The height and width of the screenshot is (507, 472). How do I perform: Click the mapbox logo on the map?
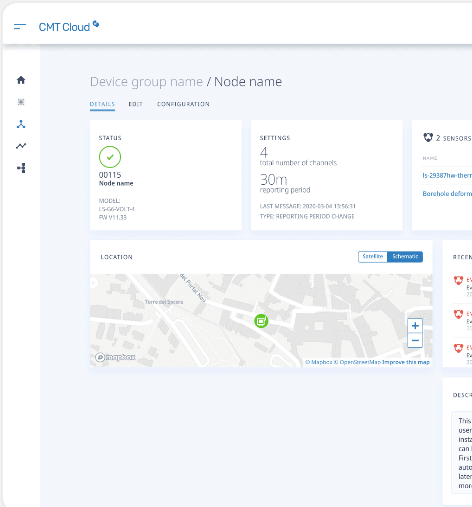click(x=115, y=357)
